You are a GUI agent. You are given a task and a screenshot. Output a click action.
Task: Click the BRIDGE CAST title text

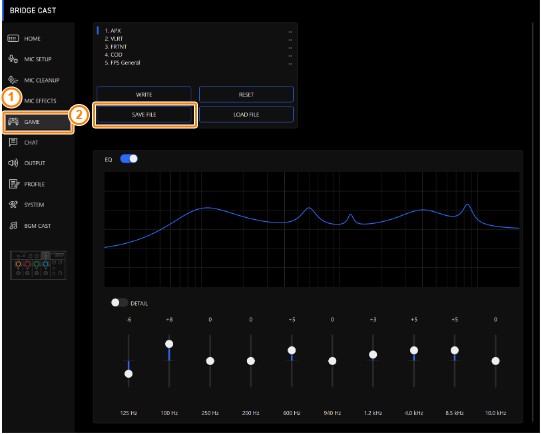coord(33,10)
